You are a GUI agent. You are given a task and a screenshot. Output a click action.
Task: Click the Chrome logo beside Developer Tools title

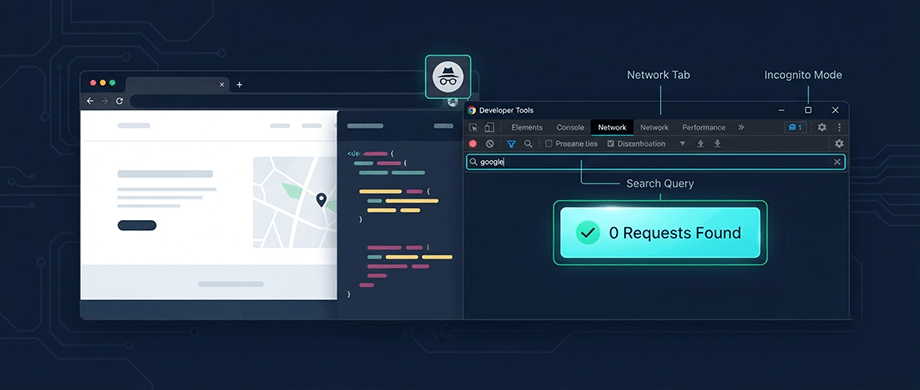[x=472, y=110]
